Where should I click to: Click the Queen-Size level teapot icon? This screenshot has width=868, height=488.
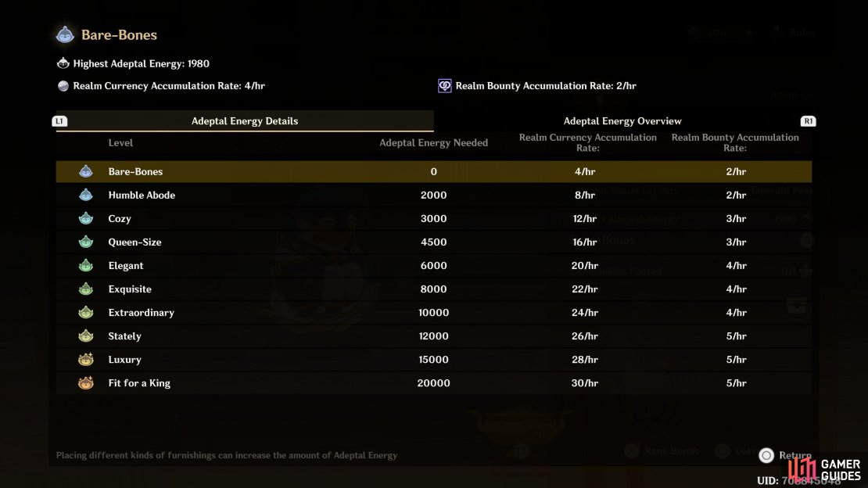pos(86,242)
